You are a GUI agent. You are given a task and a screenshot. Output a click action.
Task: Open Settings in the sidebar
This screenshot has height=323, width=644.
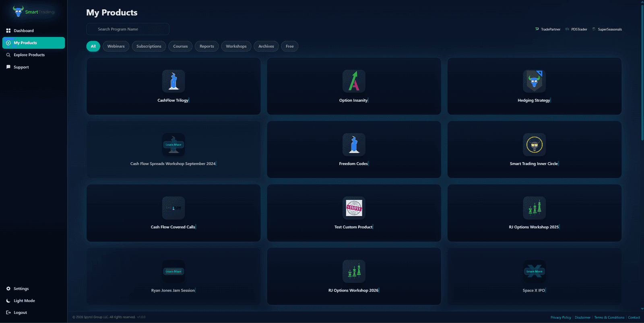coord(33,288)
